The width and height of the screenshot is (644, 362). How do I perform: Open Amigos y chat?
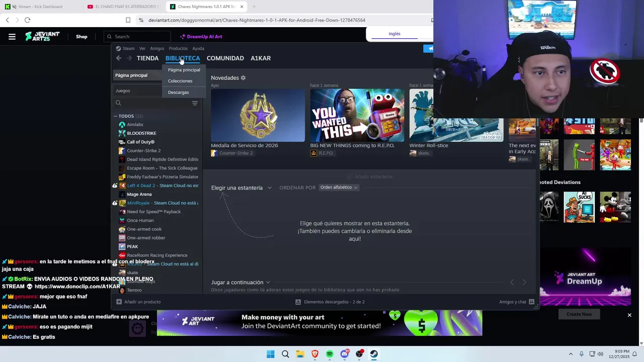coord(517,302)
